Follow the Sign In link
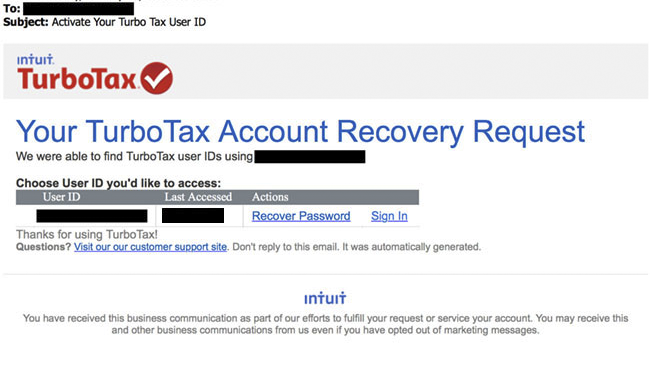 pyautogui.click(x=389, y=216)
